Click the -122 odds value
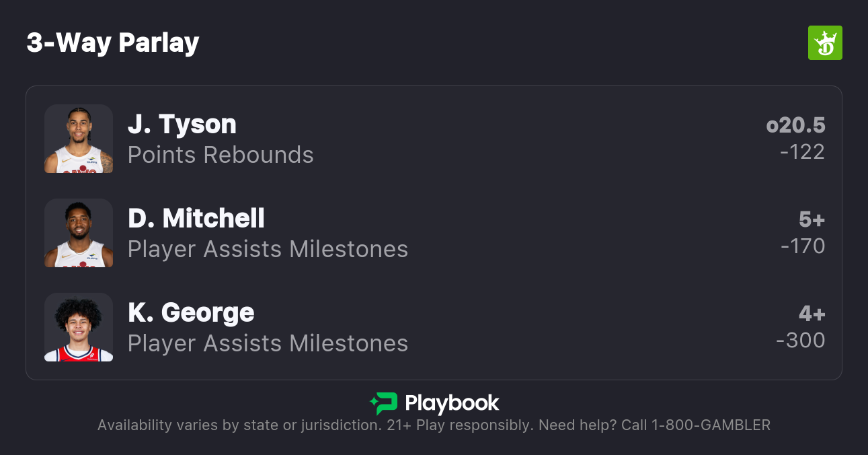The image size is (868, 455). (802, 152)
